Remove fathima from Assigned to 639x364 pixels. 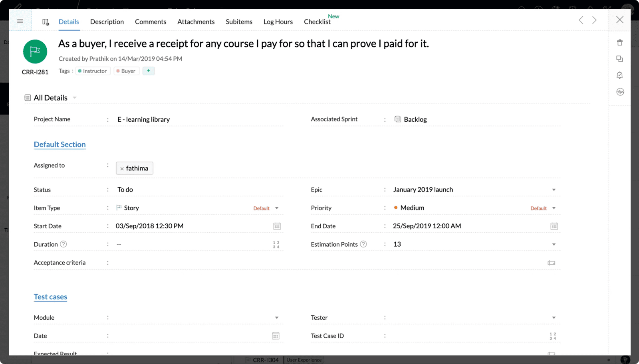pyautogui.click(x=122, y=169)
